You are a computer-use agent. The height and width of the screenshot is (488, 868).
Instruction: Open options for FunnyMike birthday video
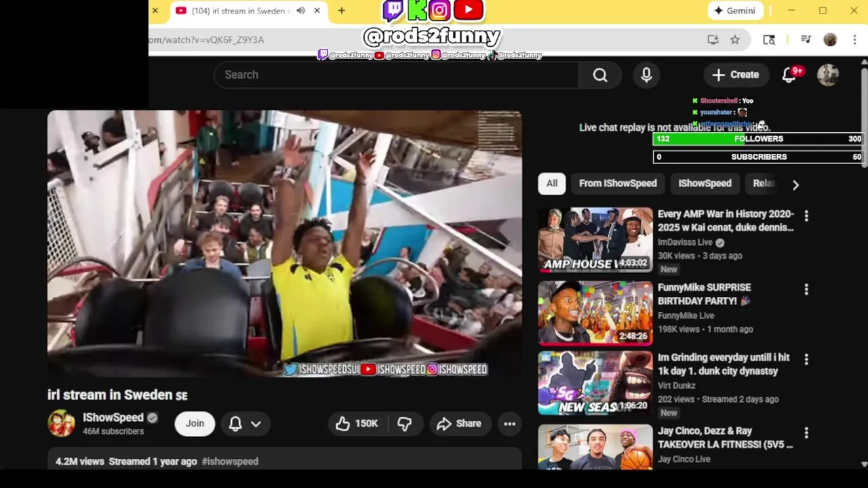click(x=806, y=289)
